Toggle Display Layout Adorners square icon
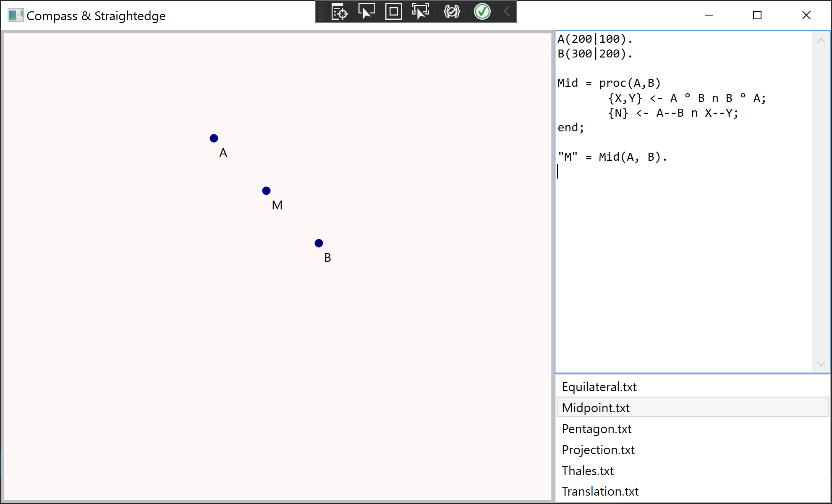This screenshot has height=504, width=832. click(x=393, y=12)
